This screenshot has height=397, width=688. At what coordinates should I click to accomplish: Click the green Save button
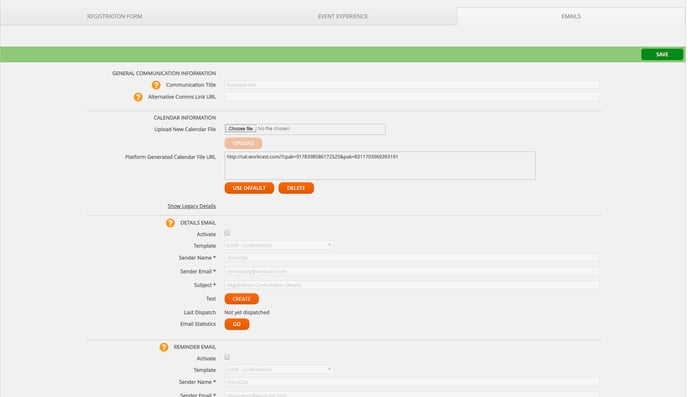point(662,54)
